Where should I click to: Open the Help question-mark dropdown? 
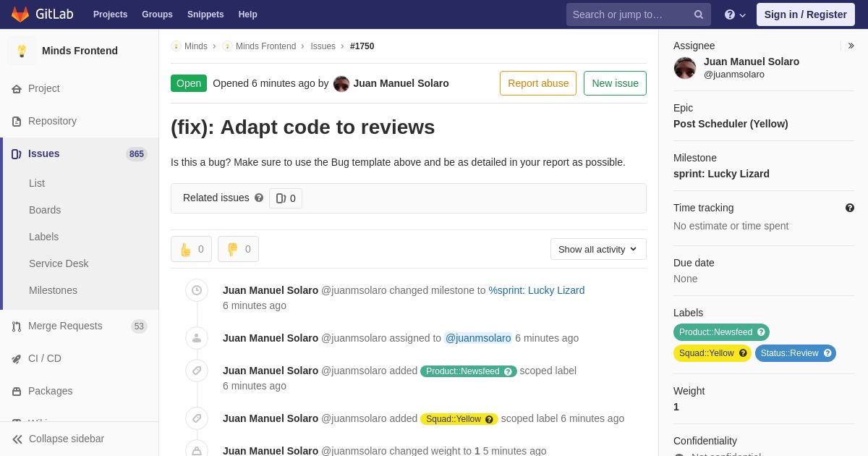tap(735, 14)
